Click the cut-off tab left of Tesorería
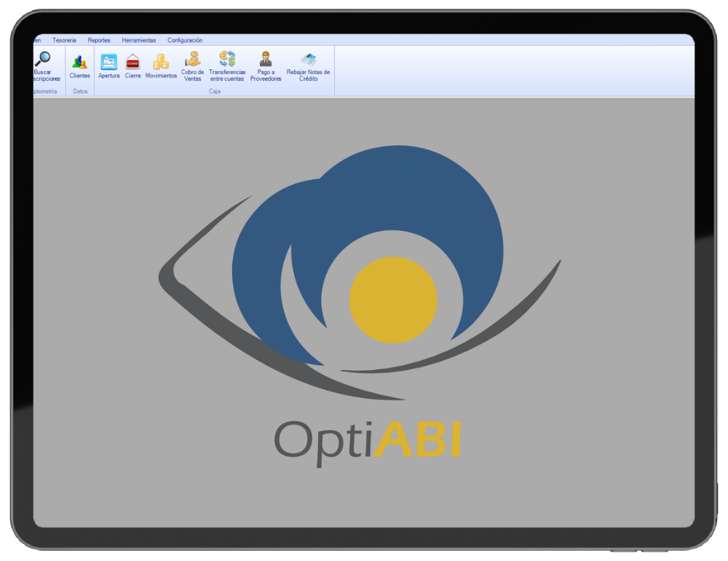 coord(37,41)
